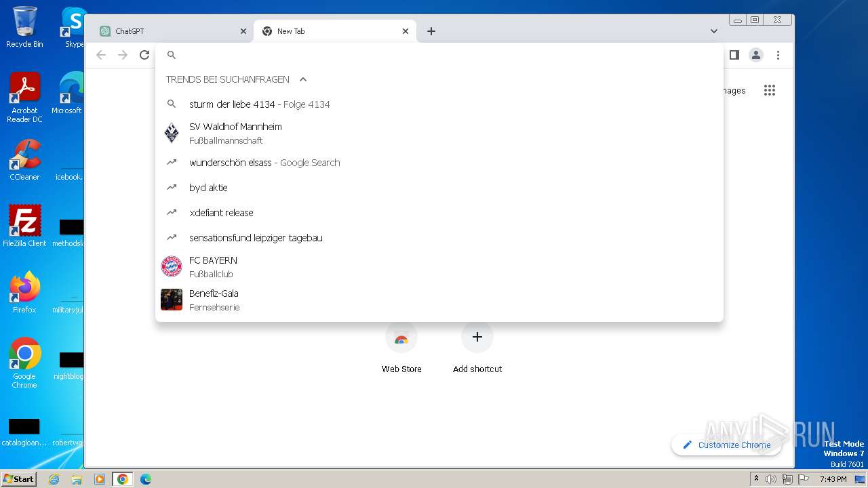Click the FC Bayern logo icon
This screenshot has height=488, width=868.
tap(172, 266)
